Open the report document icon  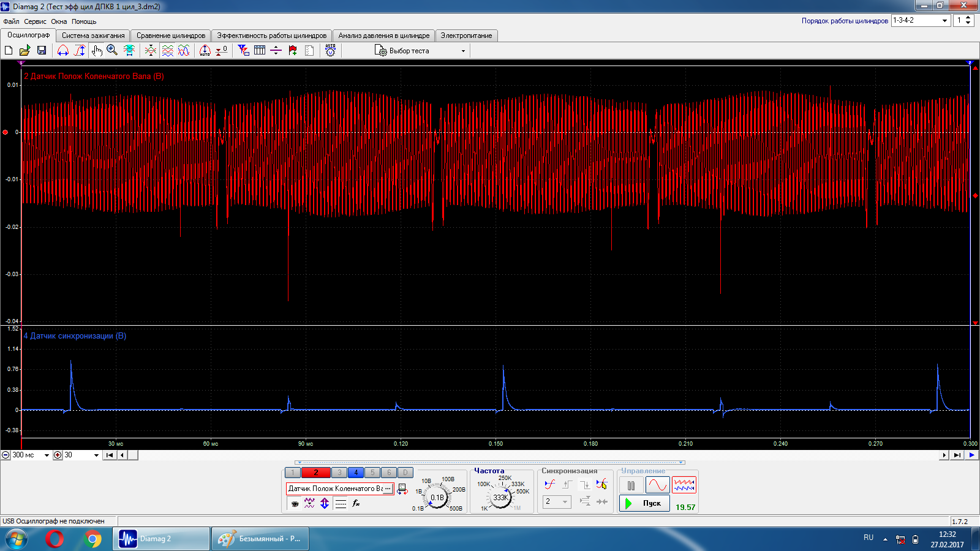coord(309,50)
